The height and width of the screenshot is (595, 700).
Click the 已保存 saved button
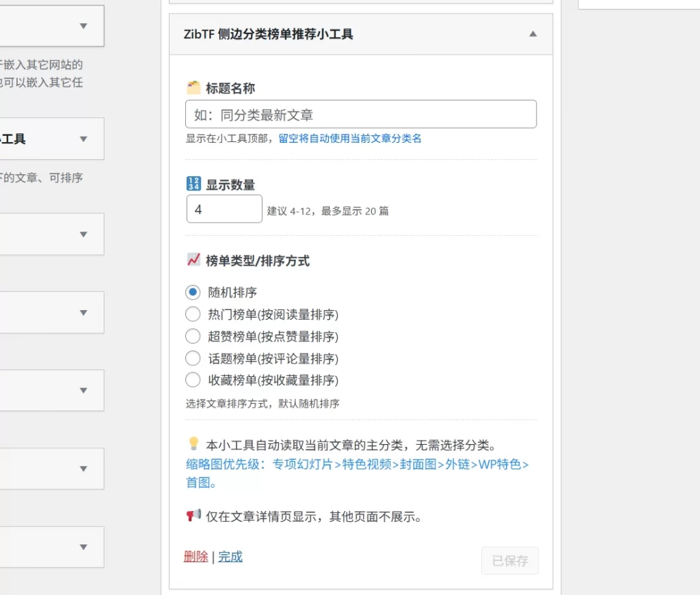click(509, 559)
